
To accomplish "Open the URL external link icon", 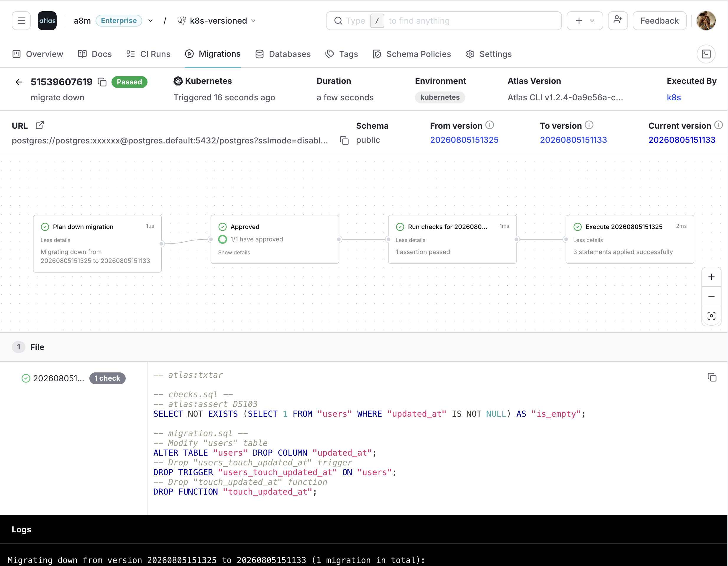I will click(x=40, y=125).
